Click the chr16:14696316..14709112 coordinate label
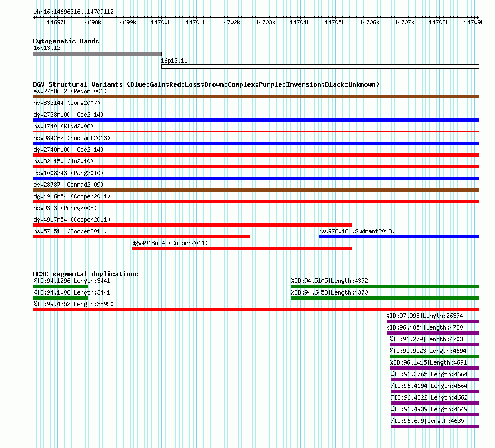The image size is (495, 448). [73, 12]
